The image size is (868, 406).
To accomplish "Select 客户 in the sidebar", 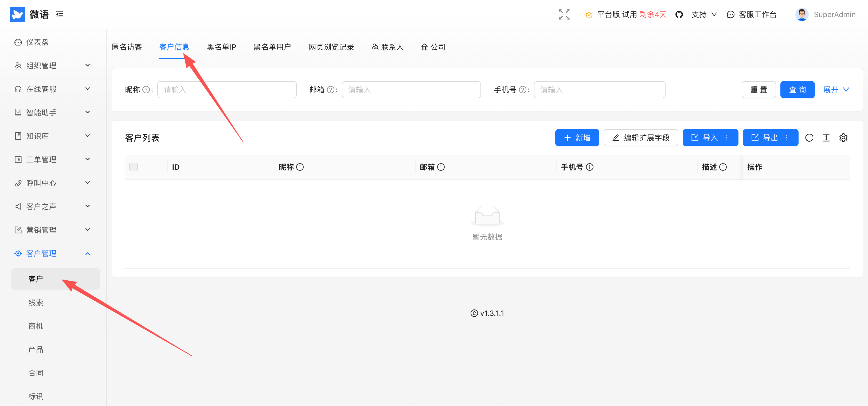I will [x=55, y=279].
